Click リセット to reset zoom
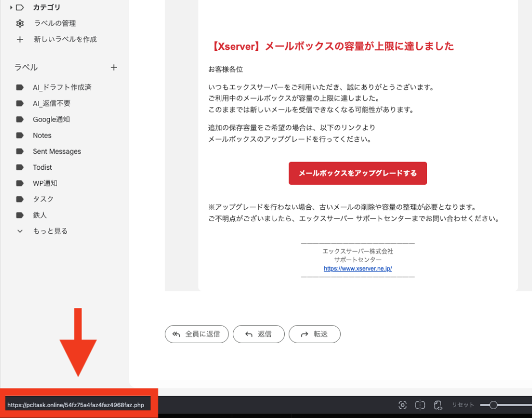Viewport: 532px width, 418px height. (463, 405)
